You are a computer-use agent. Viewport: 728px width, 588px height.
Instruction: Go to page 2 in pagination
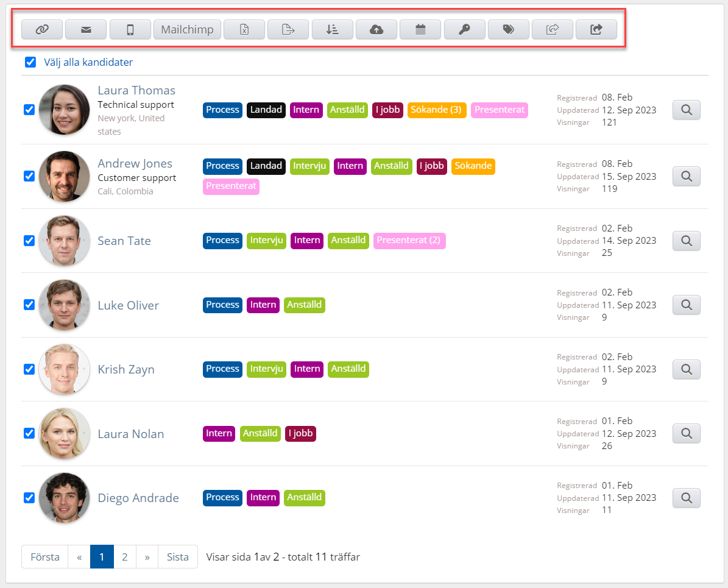[x=125, y=557]
